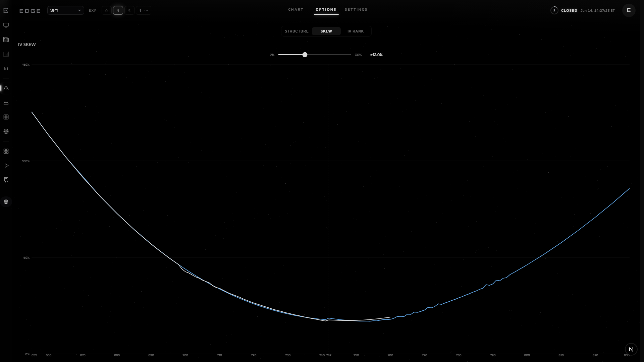Open the journal book icon in the sidebar
The image size is (644, 362).
click(6, 180)
